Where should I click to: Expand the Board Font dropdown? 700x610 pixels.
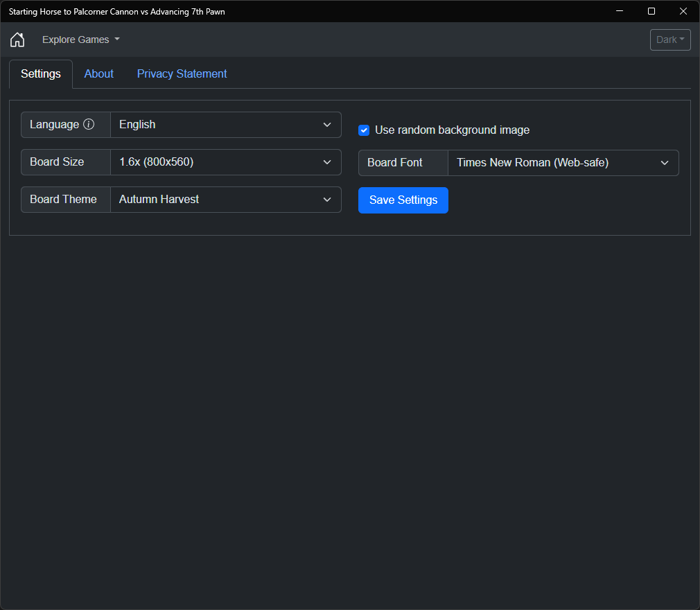pos(563,163)
